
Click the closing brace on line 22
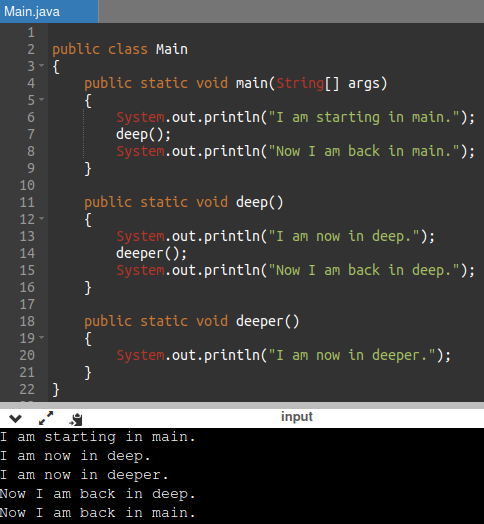tap(56, 390)
